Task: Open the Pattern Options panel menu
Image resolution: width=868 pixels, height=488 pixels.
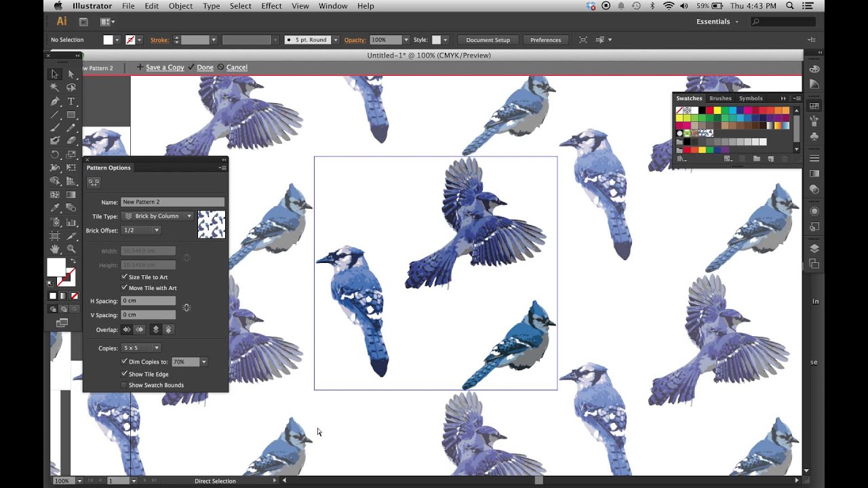Action: tap(222, 167)
